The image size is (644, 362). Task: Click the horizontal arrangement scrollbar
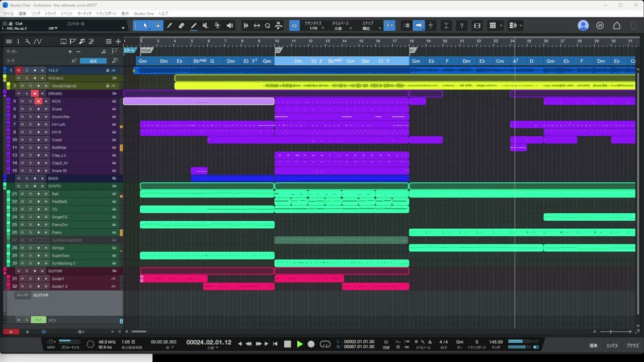pyautogui.click(x=138, y=331)
